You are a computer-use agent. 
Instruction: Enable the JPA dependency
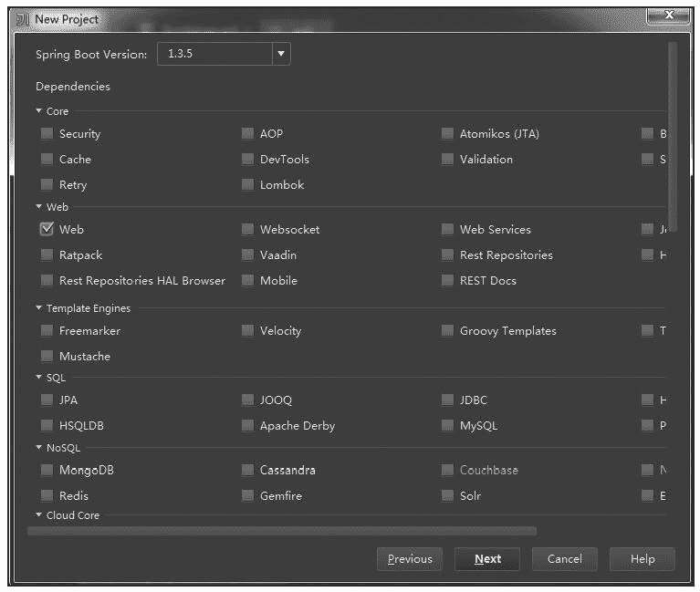click(x=47, y=400)
